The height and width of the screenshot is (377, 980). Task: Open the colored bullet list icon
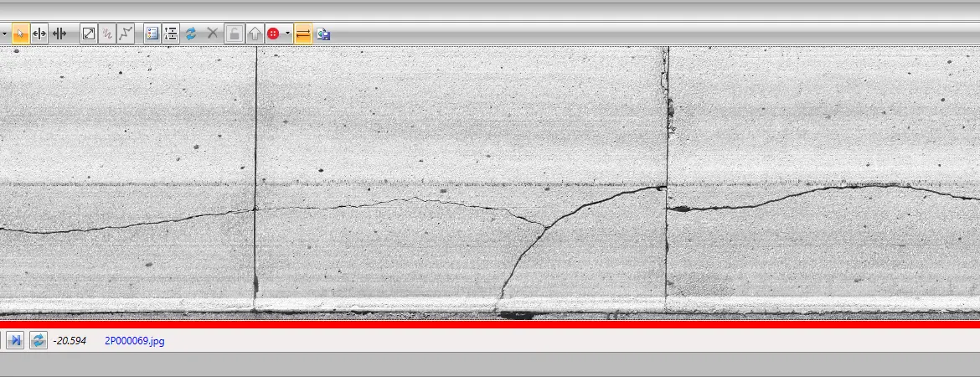[x=152, y=34]
